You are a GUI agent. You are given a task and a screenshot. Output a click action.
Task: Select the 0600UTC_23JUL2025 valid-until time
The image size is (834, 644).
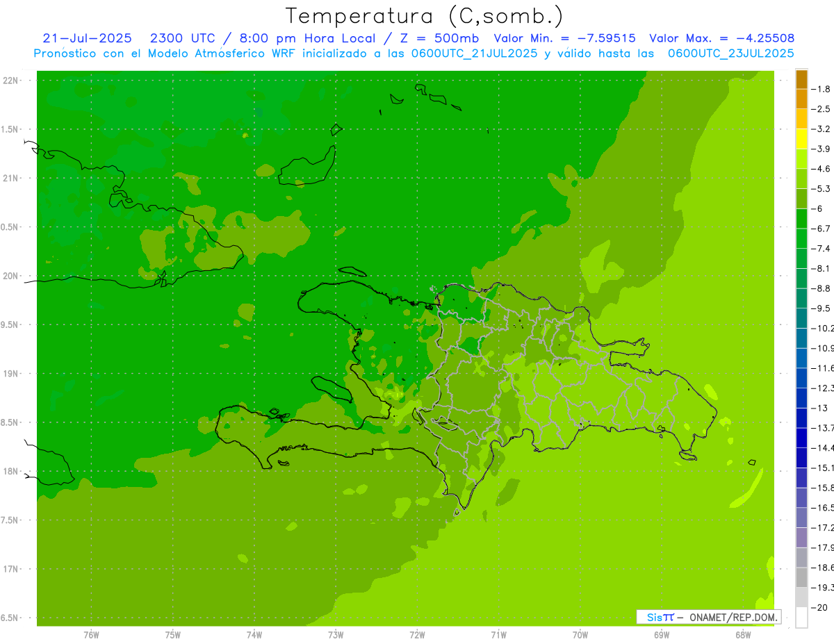tap(730, 53)
